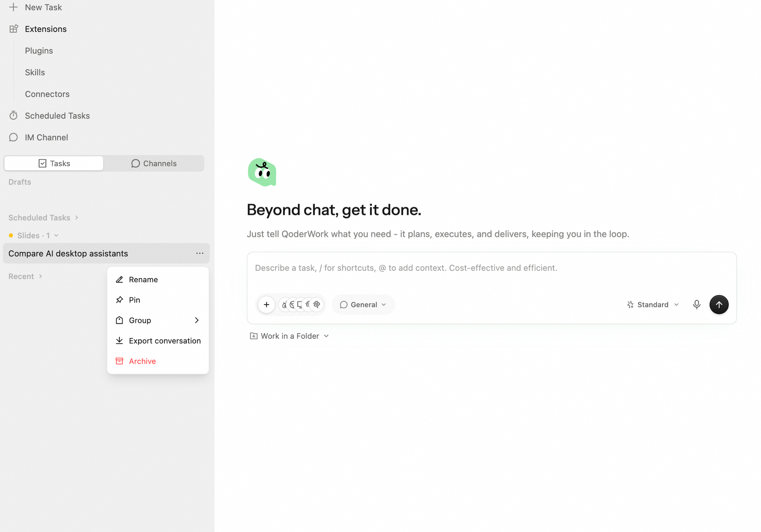Screen dimensions: 761x532
Task: Expand the Scheduled Tasks section chevron
Action: click(77, 218)
